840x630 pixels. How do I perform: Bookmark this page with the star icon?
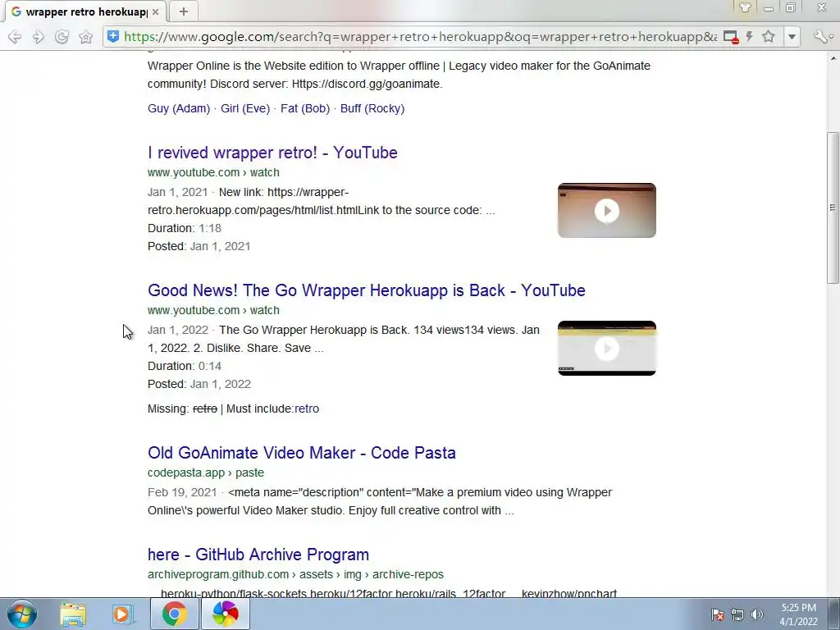pos(769,36)
